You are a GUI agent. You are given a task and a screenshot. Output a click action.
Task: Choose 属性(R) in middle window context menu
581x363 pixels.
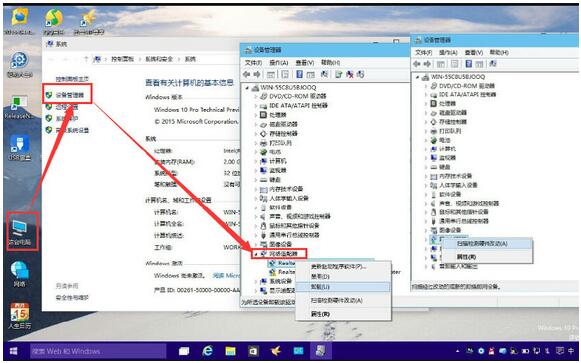343,314
